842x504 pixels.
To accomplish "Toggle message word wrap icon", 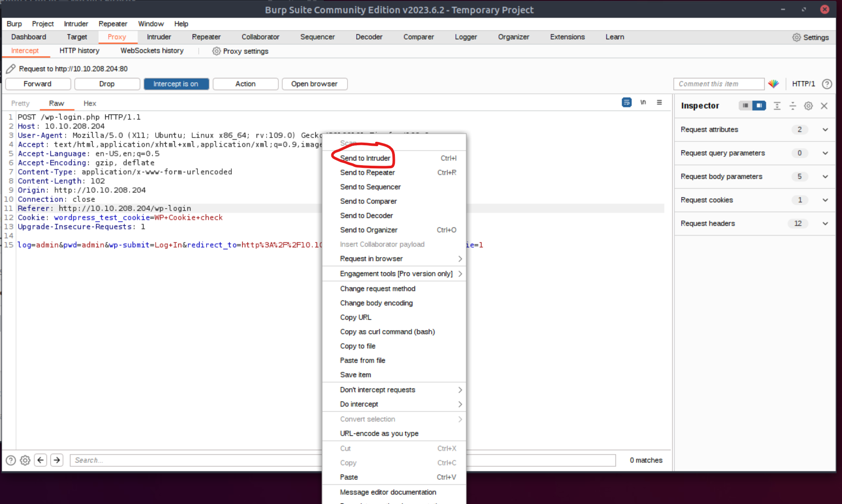I will pyautogui.click(x=626, y=103).
